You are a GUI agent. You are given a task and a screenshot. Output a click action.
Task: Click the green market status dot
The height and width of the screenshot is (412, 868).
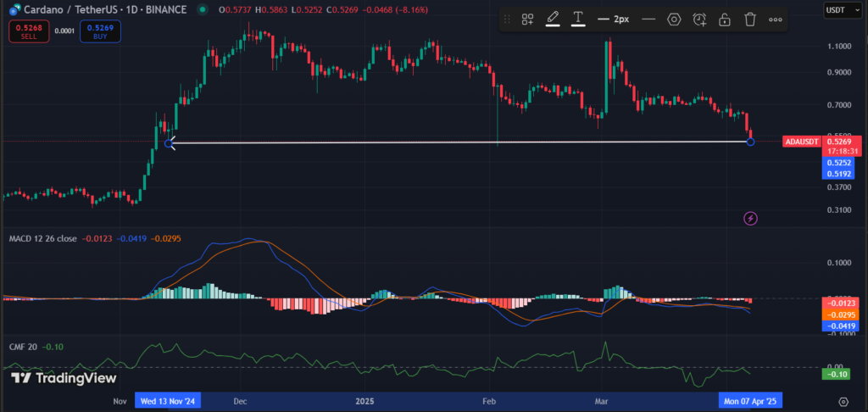tap(203, 9)
